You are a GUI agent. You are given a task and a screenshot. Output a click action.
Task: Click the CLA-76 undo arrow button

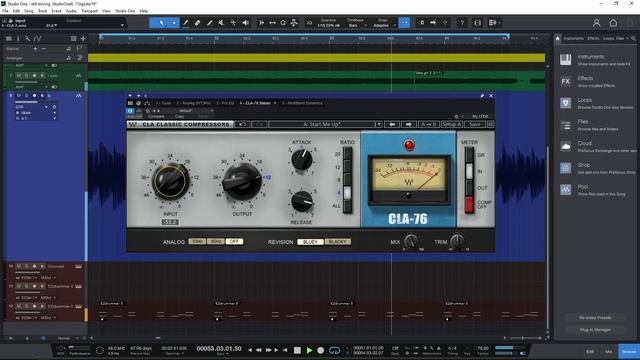coord(242,124)
